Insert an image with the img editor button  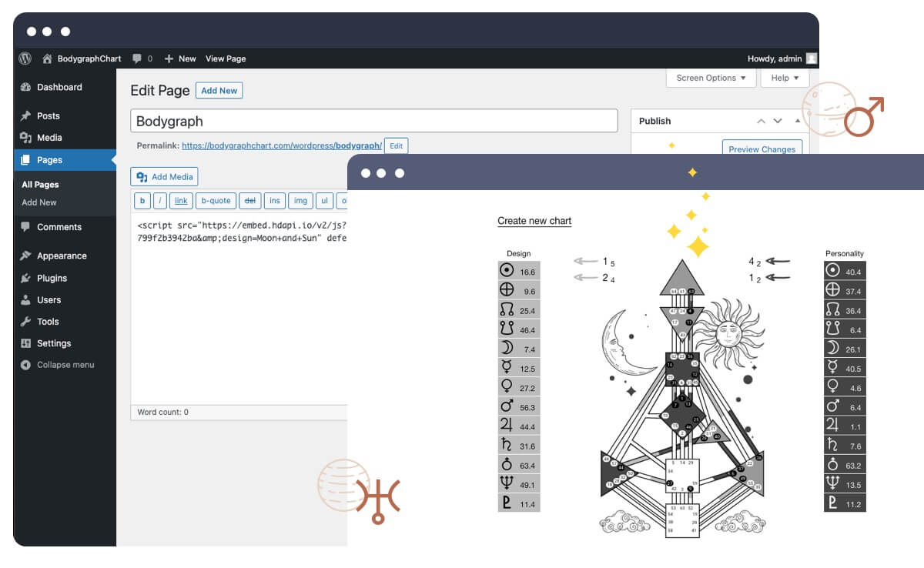tap(300, 201)
